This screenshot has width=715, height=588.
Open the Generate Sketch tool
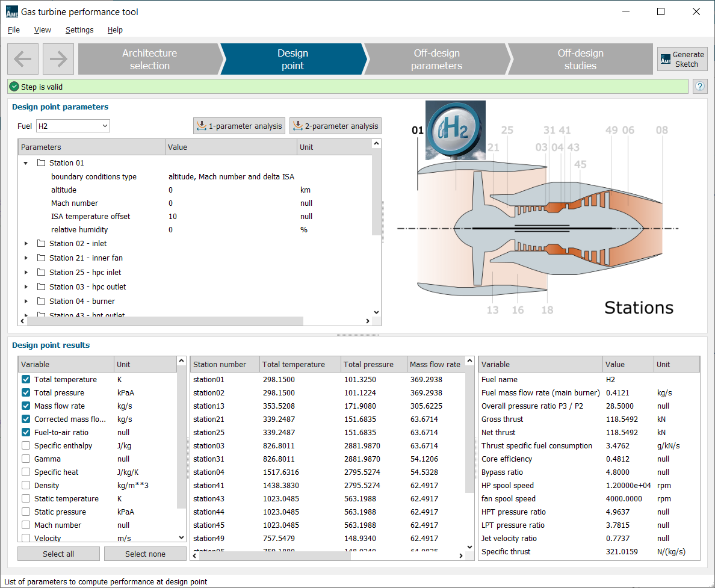(x=682, y=58)
